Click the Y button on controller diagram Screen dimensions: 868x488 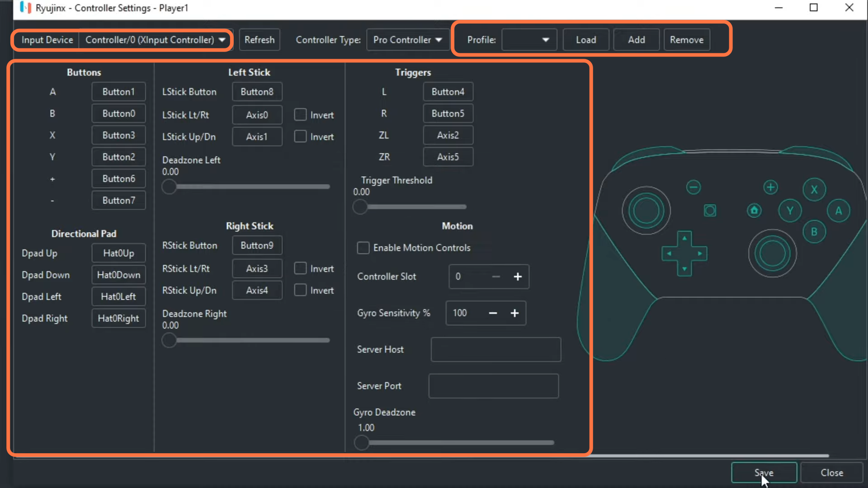[790, 211]
